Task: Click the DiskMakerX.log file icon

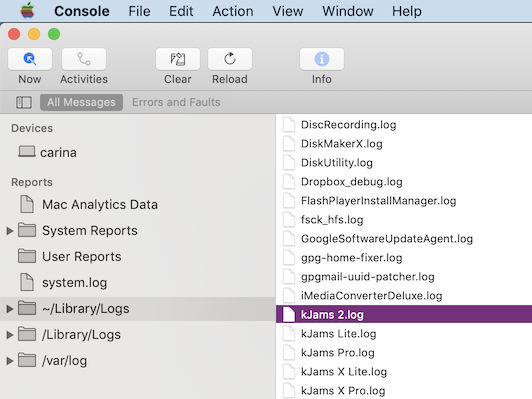Action: 289,143
